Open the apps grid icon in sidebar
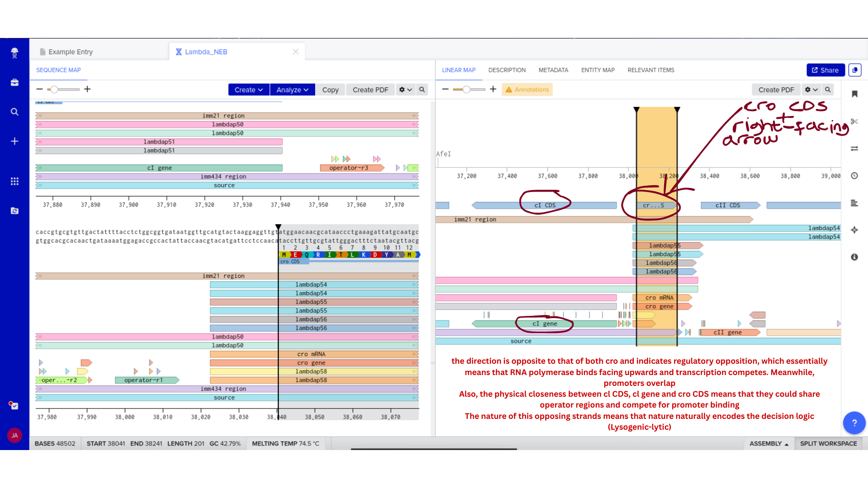Screen dimensions: 868x488 point(14,181)
